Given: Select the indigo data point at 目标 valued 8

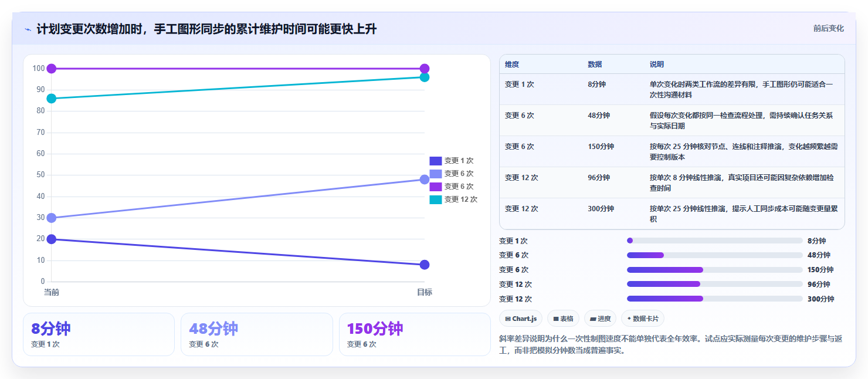Looking at the screenshot, I should tap(425, 265).
